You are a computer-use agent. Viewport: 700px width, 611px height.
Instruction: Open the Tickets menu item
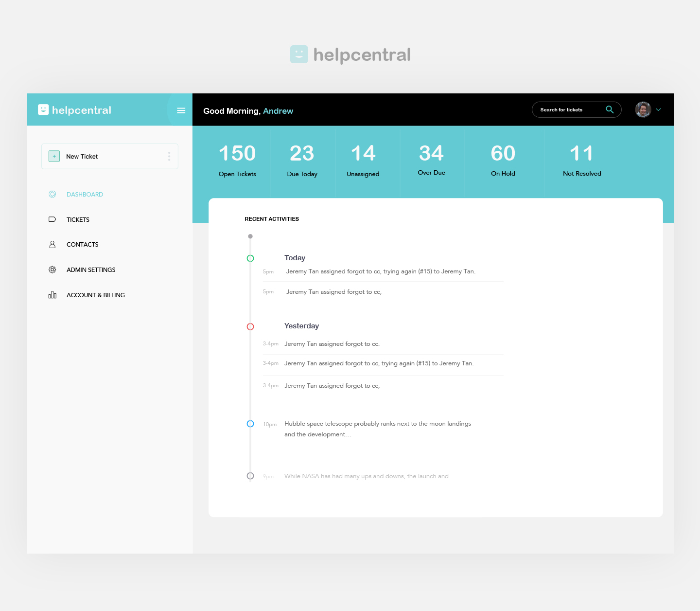coord(78,219)
